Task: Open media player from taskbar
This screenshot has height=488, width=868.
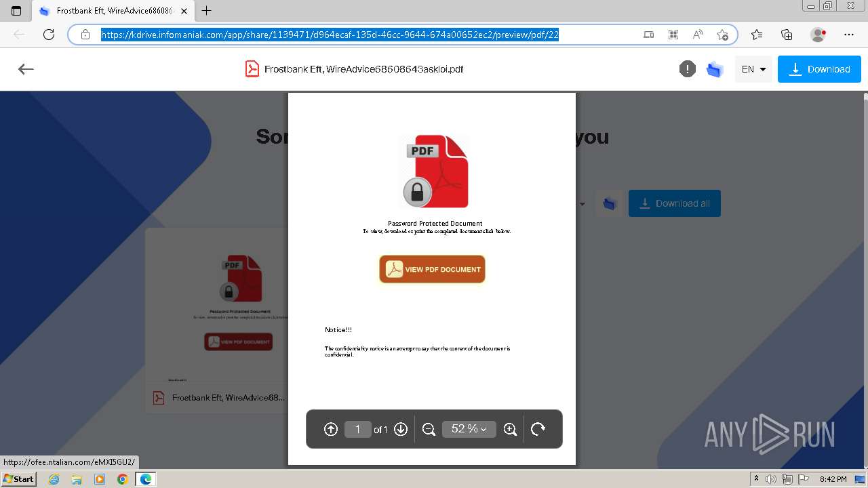Action: click(x=100, y=479)
